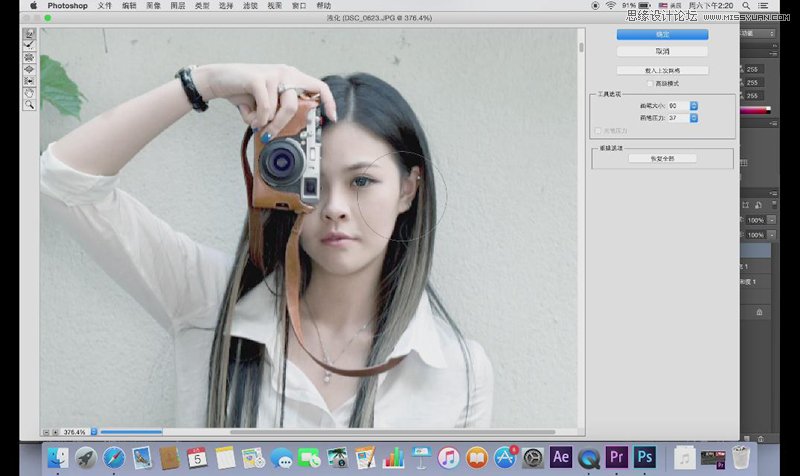Open System Preferences from the Dock
Image resolution: width=800 pixels, height=476 pixels.
coord(533,458)
